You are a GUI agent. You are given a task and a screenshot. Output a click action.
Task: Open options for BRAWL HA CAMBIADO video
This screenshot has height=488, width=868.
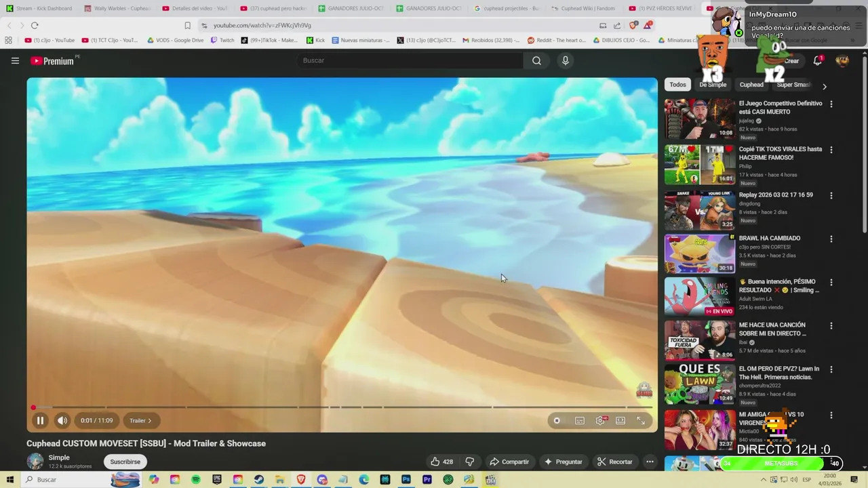[x=831, y=239]
